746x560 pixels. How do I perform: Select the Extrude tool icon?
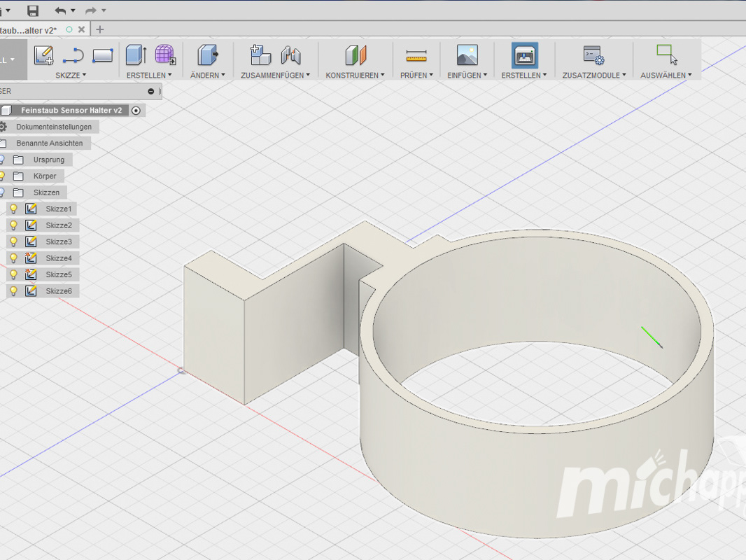[x=136, y=55]
